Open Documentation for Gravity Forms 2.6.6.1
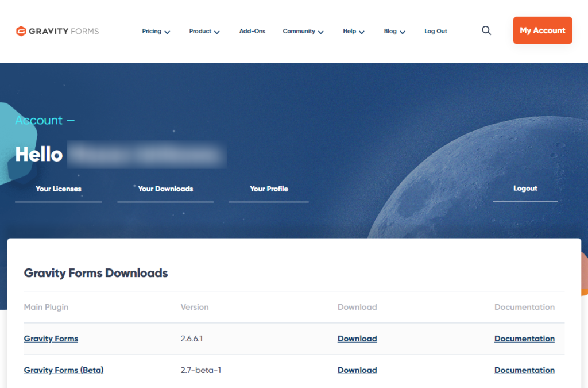Screen dimensions: 588x388 [x=524, y=339]
